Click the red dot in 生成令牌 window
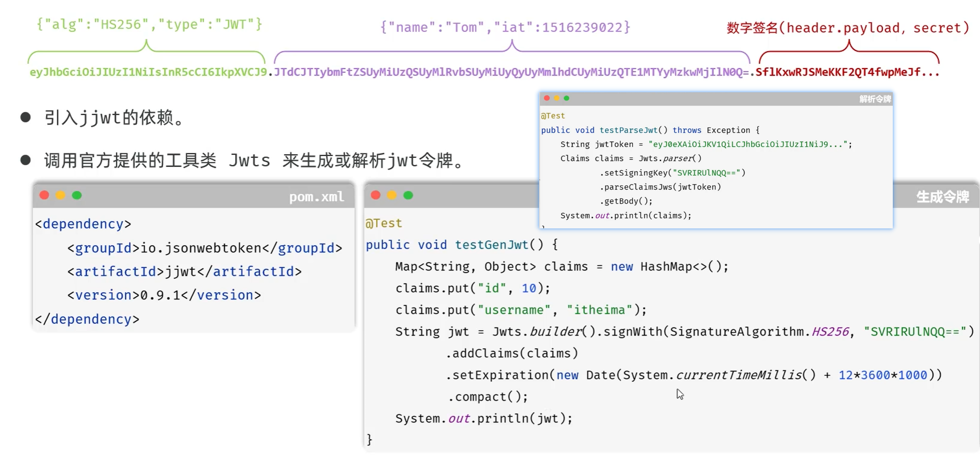The width and height of the screenshot is (980, 474). [375, 195]
